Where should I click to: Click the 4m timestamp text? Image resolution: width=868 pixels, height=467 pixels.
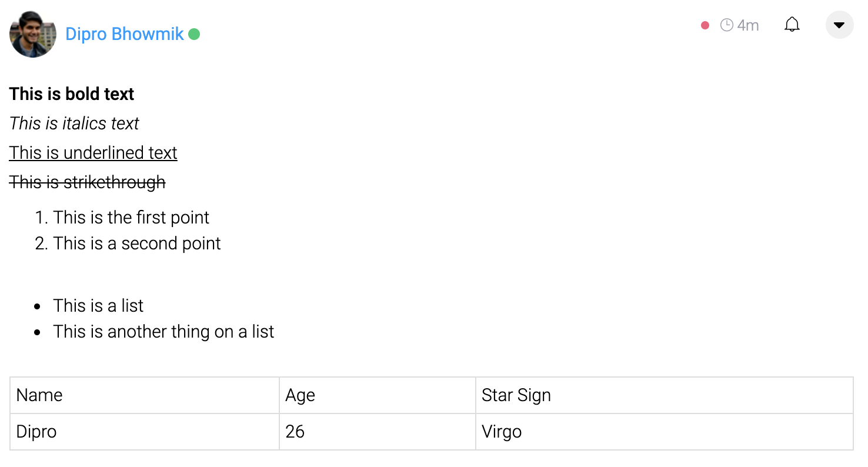[x=748, y=25]
